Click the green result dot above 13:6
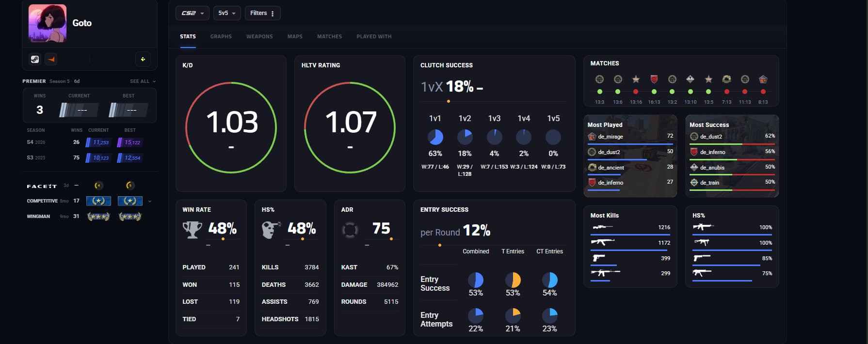The width and height of the screenshot is (868, 344). pos(617,92)
